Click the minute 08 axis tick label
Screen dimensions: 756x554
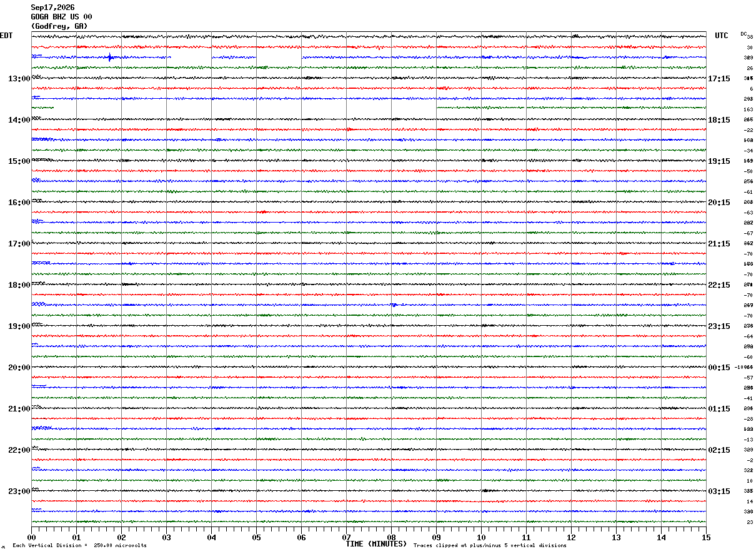click(x=391, y=537)
